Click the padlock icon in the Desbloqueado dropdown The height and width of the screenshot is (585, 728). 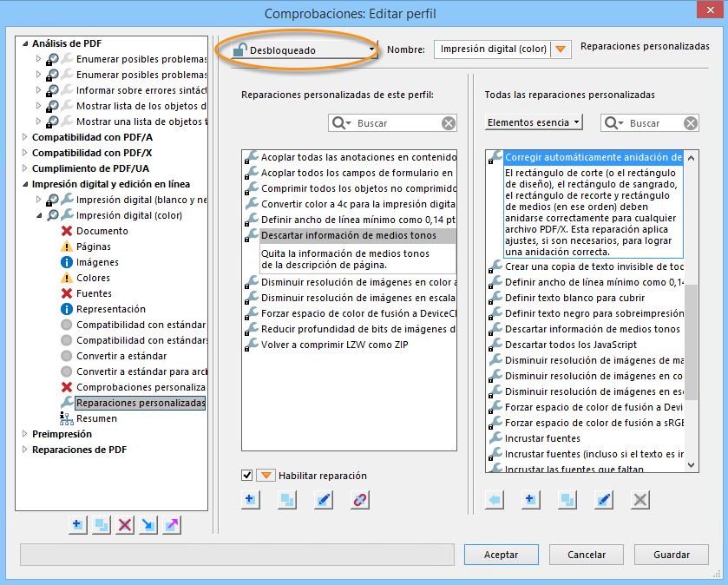(x=239, y=49)
